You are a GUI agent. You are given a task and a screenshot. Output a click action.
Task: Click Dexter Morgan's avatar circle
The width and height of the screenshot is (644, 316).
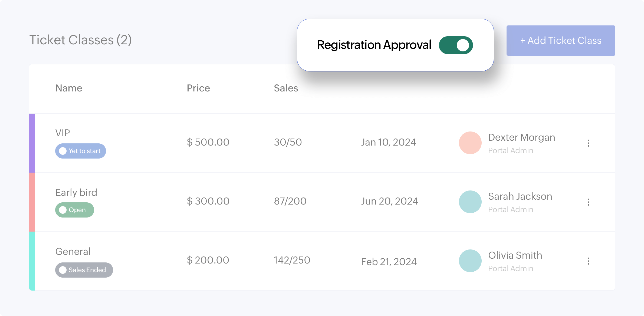(x=470, y=143)
